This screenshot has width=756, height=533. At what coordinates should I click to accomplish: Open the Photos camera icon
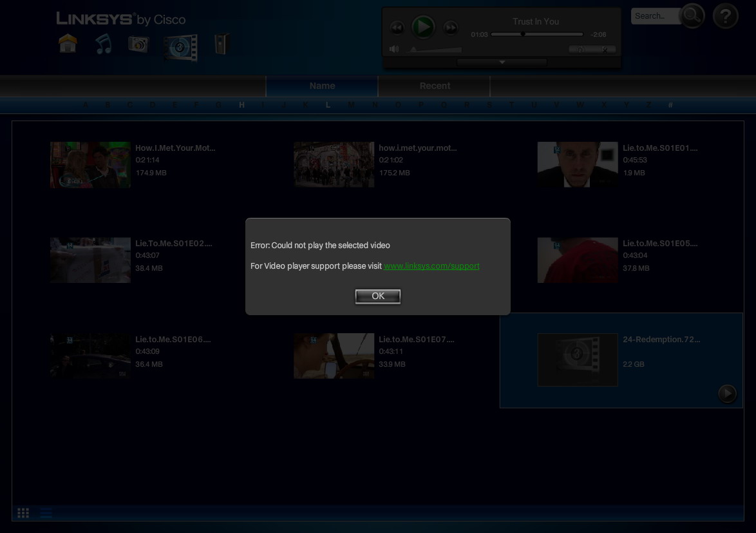tap(138, 44)
